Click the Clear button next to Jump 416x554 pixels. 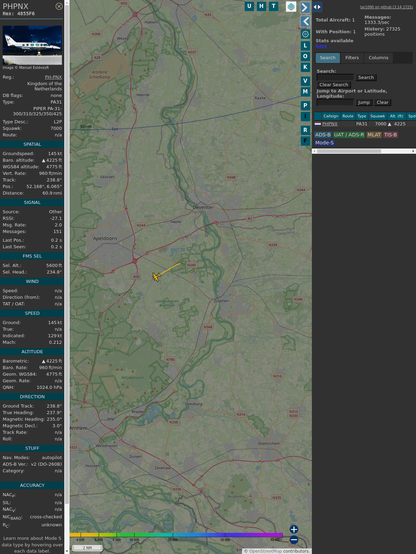(382, 102)
